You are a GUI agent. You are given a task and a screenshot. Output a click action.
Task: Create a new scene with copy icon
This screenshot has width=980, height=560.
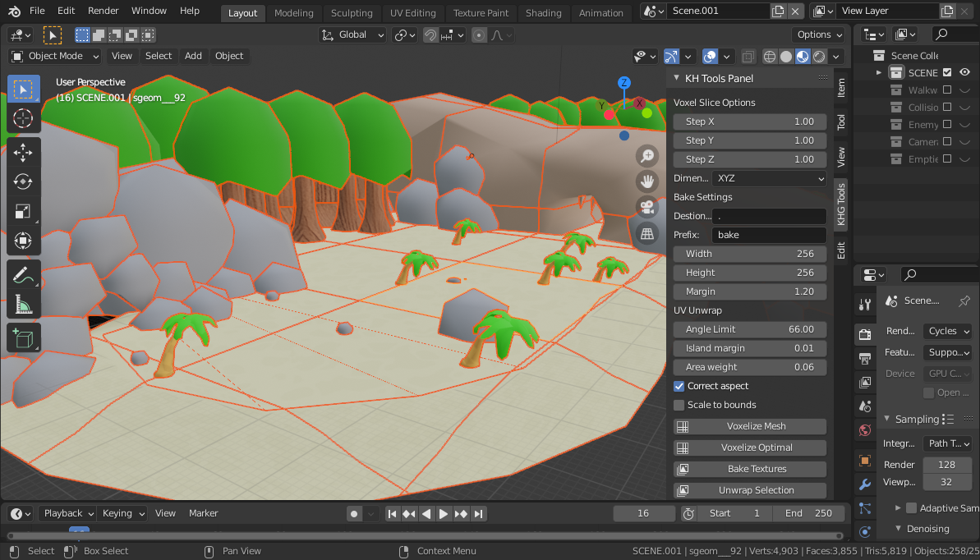(x=777, y=11)
